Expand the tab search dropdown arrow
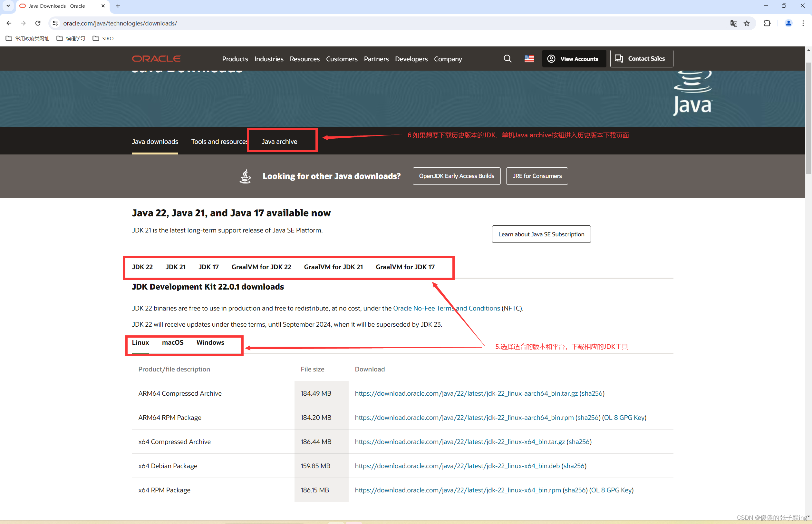This screenshot has width=812, height=524. coord(8,6)
